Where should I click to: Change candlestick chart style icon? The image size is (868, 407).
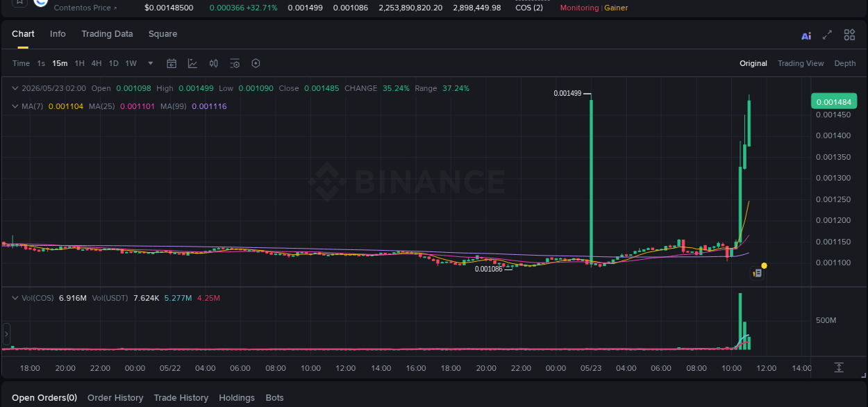coord(214,63)
